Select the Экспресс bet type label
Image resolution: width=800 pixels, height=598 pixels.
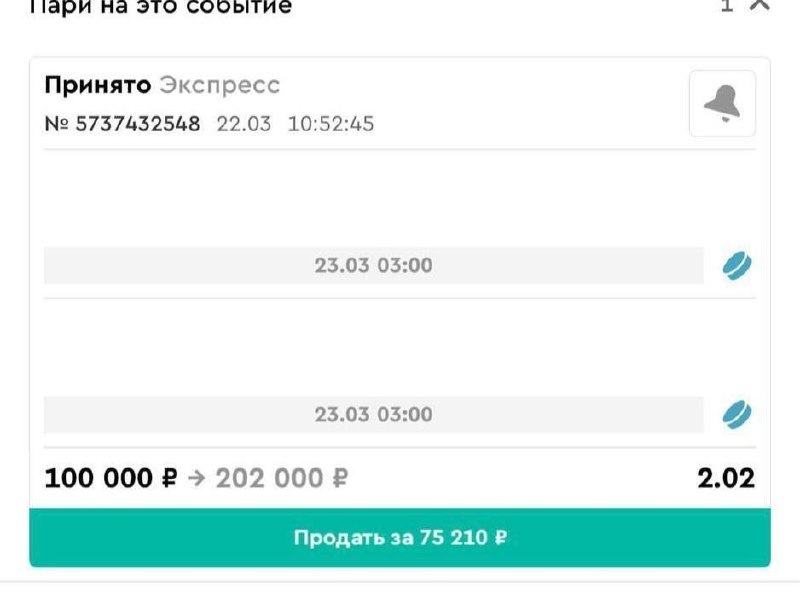(220, 86)
